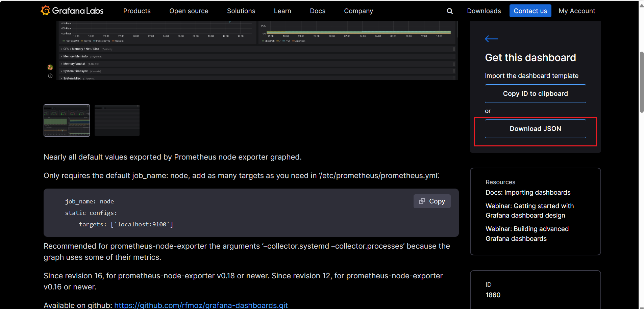644x309 pixels.
Task: Click the scrollbar up arrow
Action: pyautogui.click(x=641, y=6)
